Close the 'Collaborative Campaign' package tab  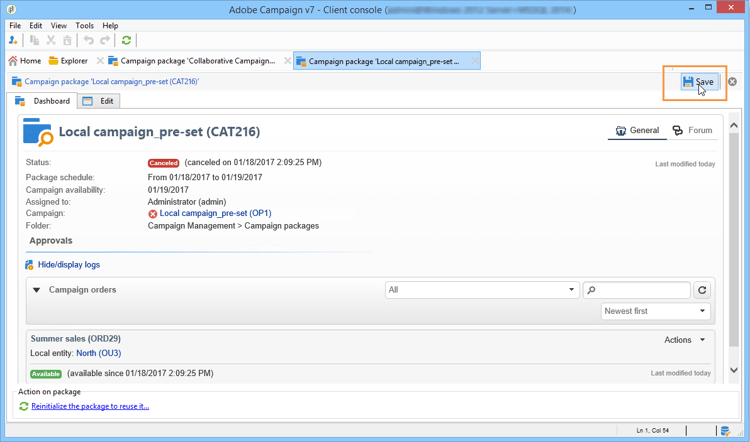point(287,61)
